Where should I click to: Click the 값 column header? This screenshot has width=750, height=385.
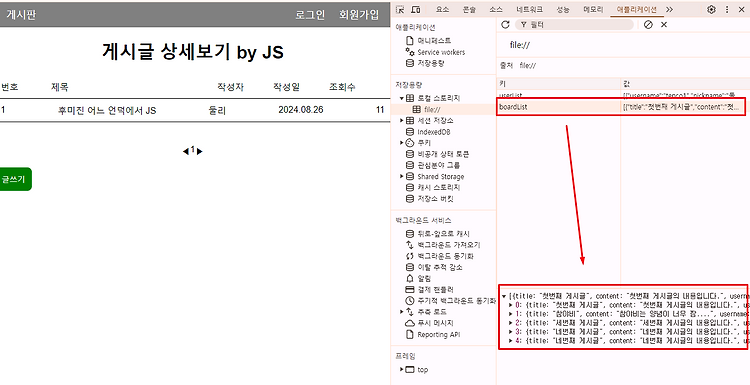click(685, 83)
